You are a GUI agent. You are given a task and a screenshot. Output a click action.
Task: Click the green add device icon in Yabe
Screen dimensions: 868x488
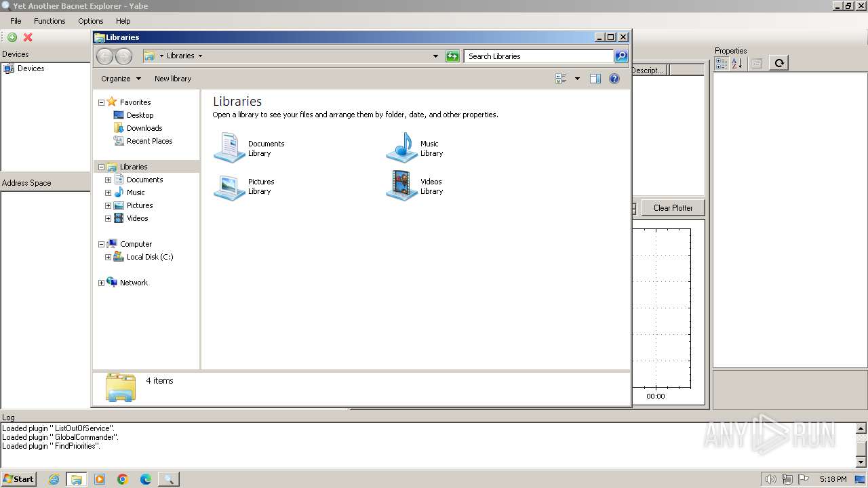pos(12,37)
